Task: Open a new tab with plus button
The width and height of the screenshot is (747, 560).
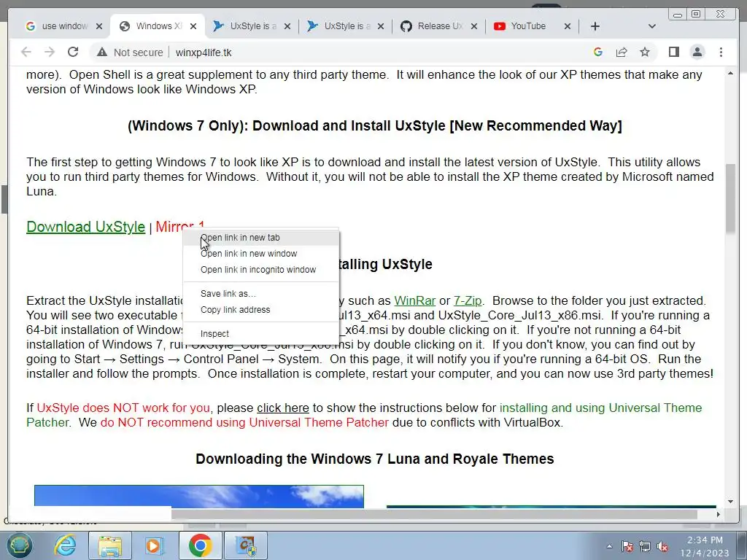Action: [595, 26]
